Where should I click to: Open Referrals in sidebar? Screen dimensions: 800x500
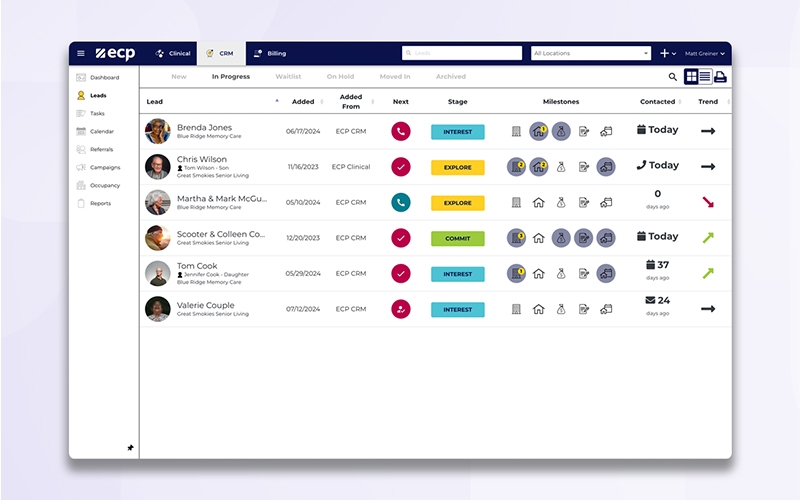point(95,149)
